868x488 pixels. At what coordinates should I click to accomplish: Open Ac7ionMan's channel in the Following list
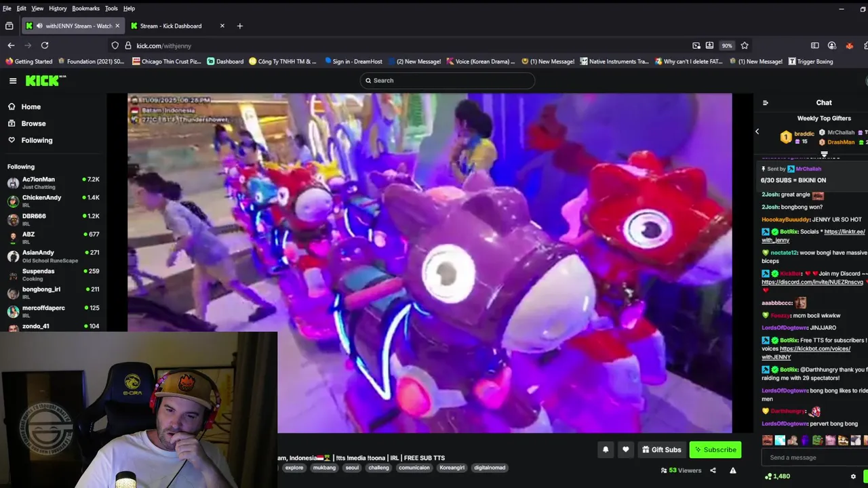(53, 182)
